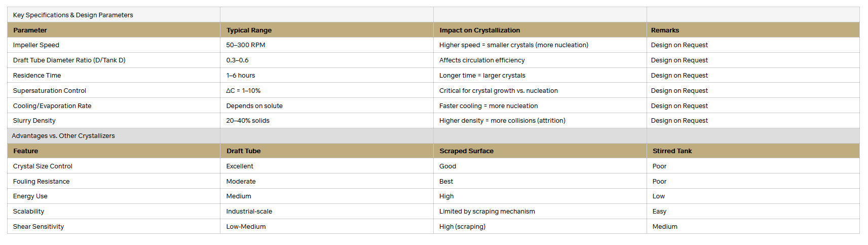Select the 'Affects circulation efficiency' cell
The height and width of the screenshot is (245, 868).
(482, 60)
